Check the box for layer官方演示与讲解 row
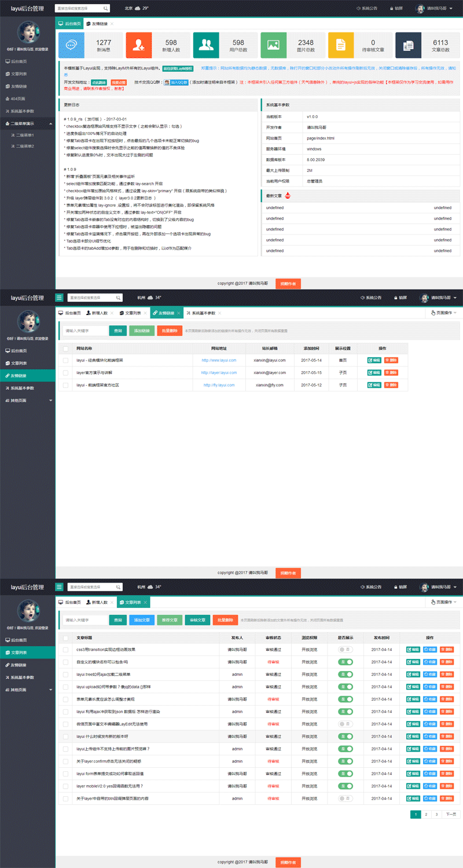 pyautogui.click(x=66, y=372)
